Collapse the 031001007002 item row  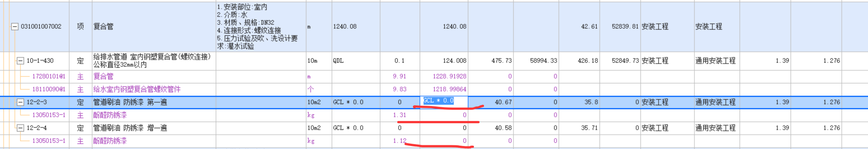15,27
